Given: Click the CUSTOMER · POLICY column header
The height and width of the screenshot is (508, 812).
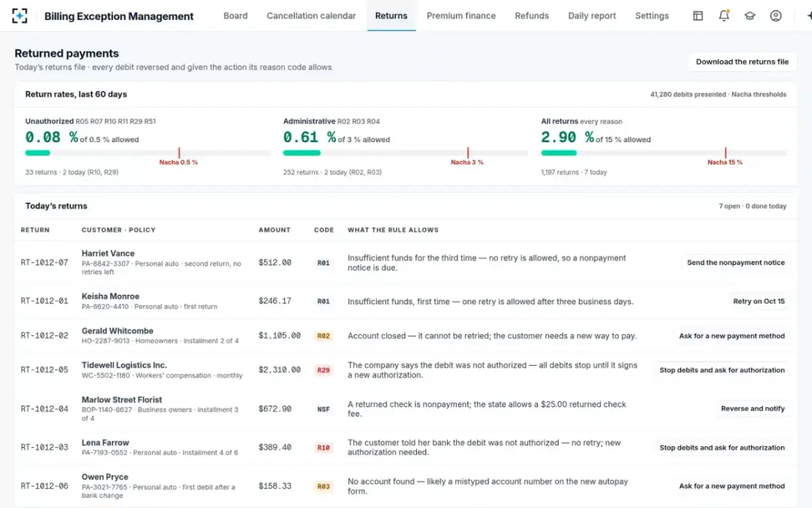Looking at the screenshot, I should (x=118, y=230).
